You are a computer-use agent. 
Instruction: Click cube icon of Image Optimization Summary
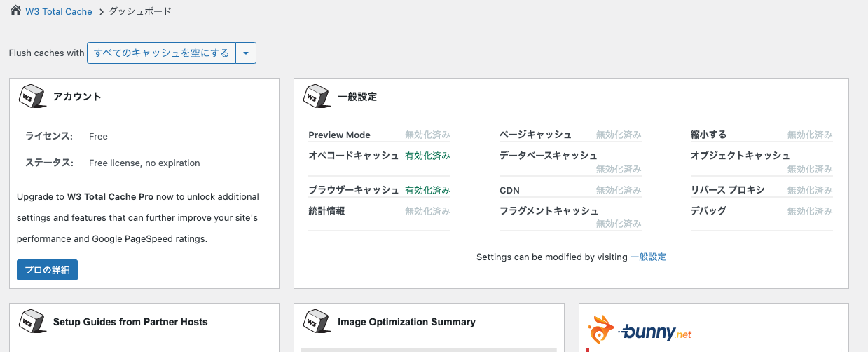[x=317, y=322]
